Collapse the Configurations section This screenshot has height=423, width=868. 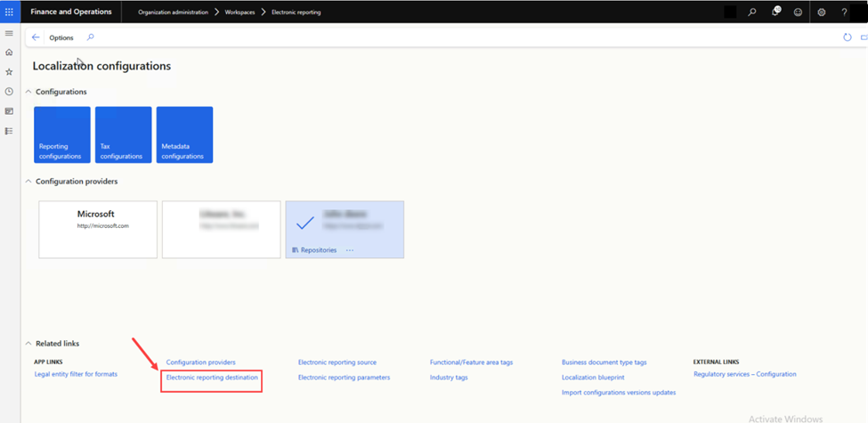(x=28, y=92)
